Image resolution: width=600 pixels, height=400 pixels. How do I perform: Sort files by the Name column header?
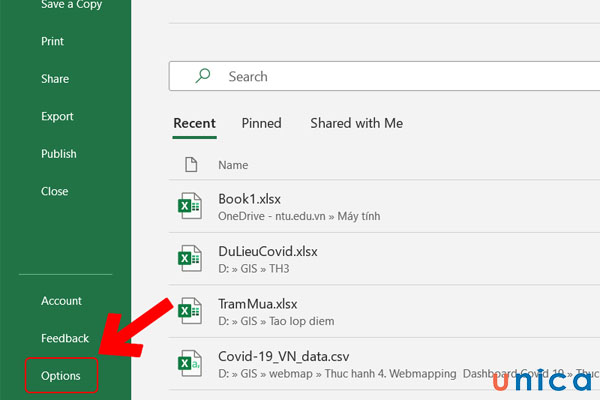(x=233, y=165)
